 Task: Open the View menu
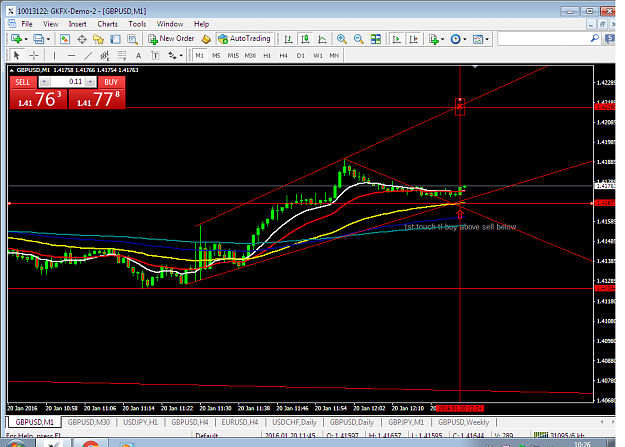pyautogui.click(x=50, y=24)
